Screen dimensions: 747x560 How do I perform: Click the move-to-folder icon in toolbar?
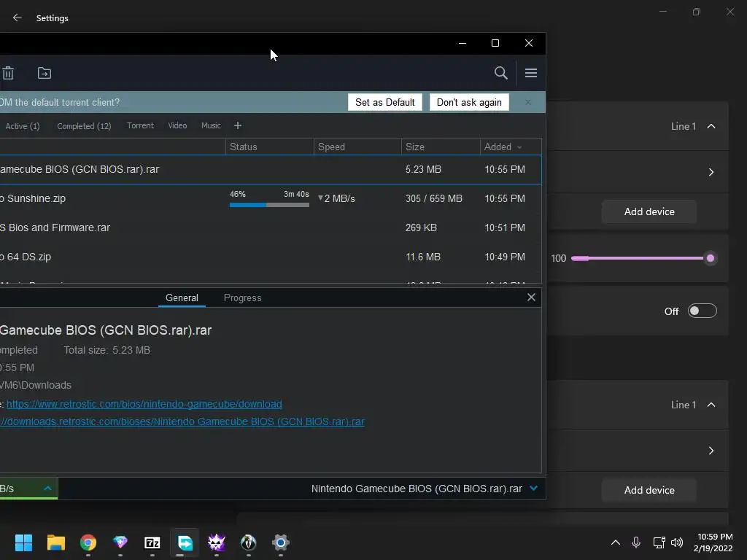44,73
